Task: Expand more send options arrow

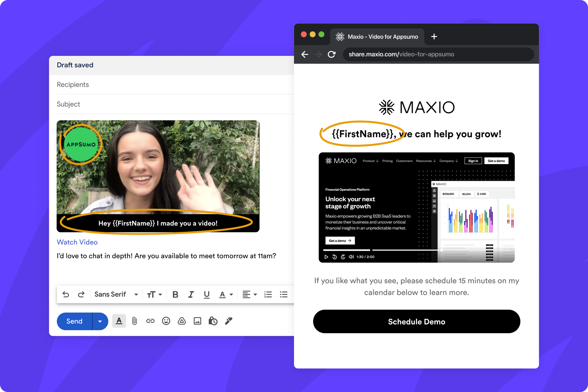Action: click(x=100, y=321)
